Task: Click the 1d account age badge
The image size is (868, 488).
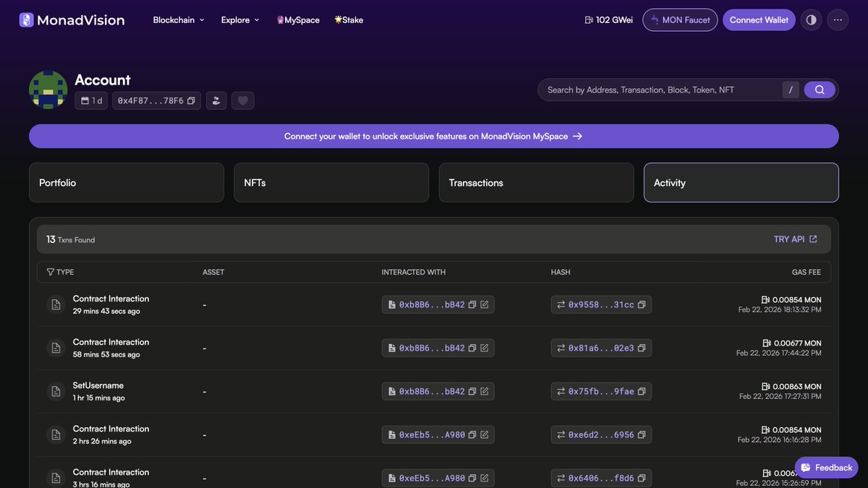Action: [91, 100]
